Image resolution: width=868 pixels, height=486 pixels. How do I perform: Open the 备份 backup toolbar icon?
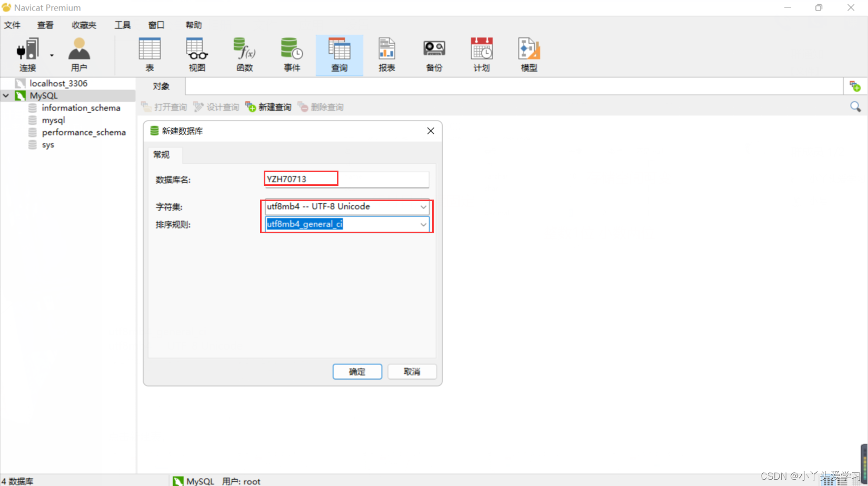tap(434, 55)
